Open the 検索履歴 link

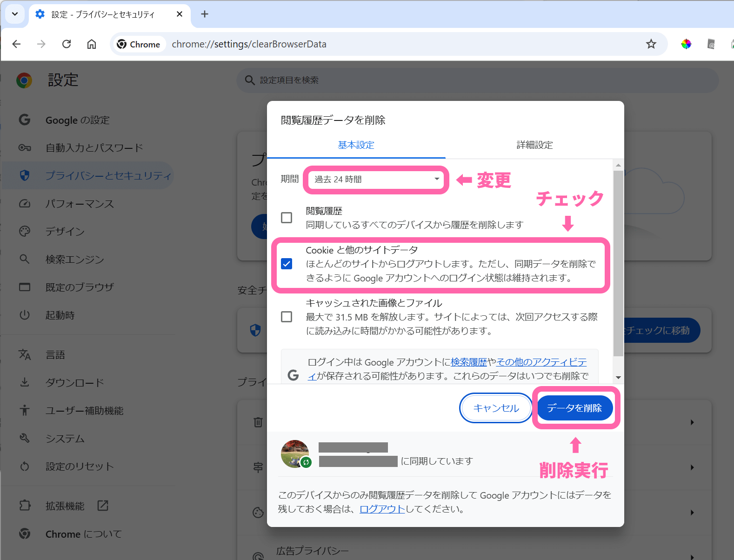(469, 362)
